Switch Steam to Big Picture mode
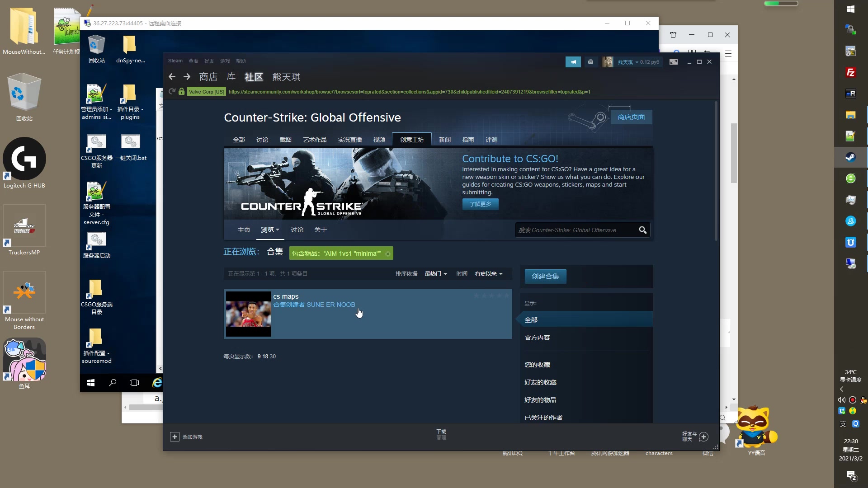This screenshot has height=488, width=868. click(674, 62)
